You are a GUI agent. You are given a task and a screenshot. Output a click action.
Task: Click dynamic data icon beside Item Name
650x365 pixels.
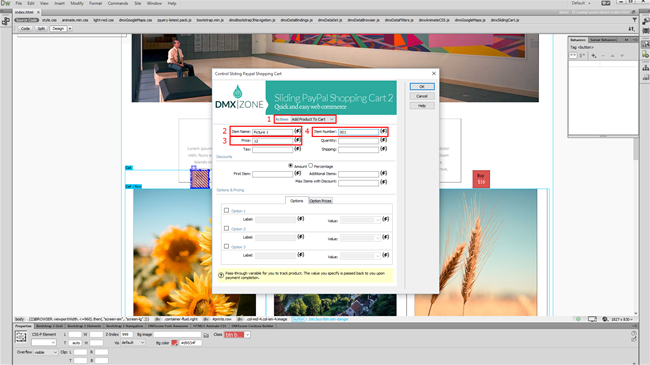pyautogui.click(x=297, y=131)
